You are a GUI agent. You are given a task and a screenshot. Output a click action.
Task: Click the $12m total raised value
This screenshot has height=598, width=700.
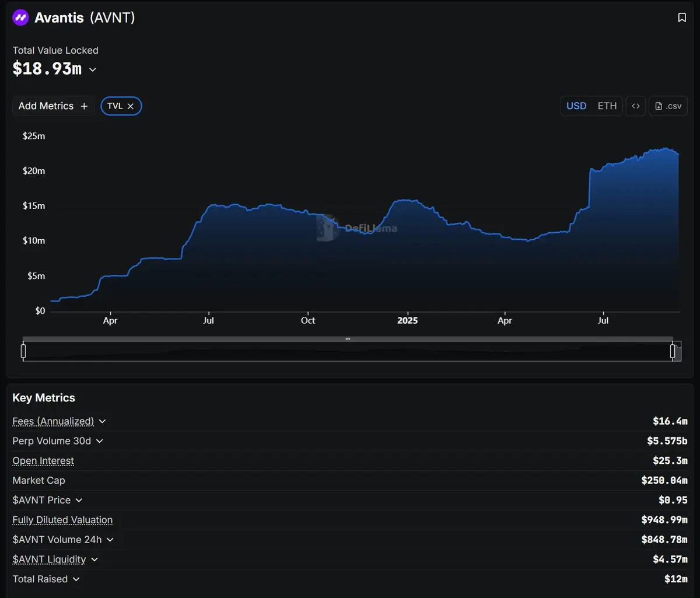pyautogui.click(x=676, y=579)
